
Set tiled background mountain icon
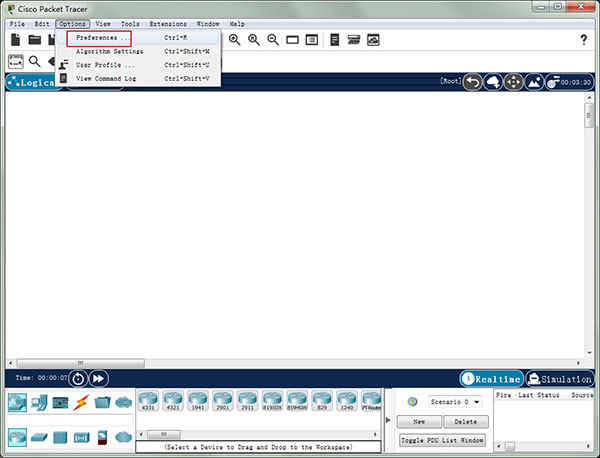[534, 82]
